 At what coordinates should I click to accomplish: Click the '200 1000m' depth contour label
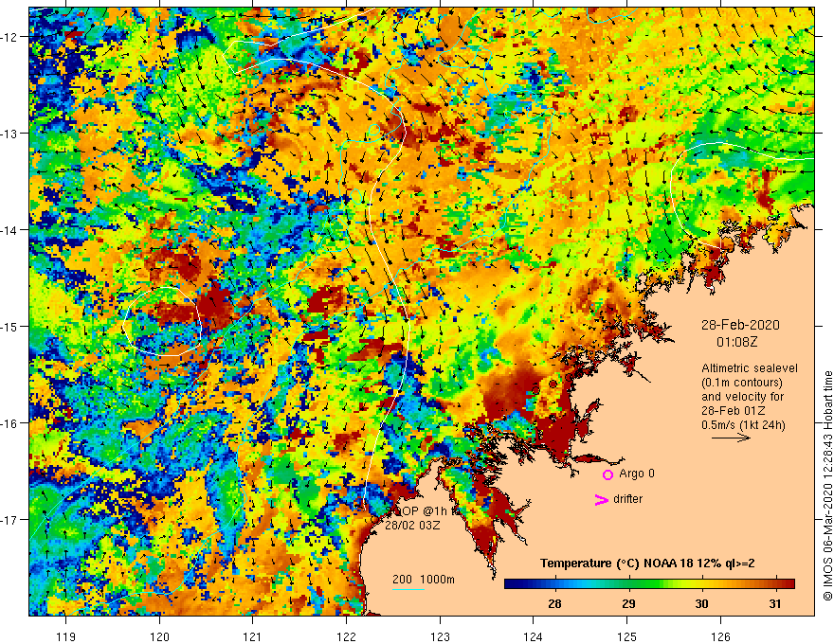424,580
